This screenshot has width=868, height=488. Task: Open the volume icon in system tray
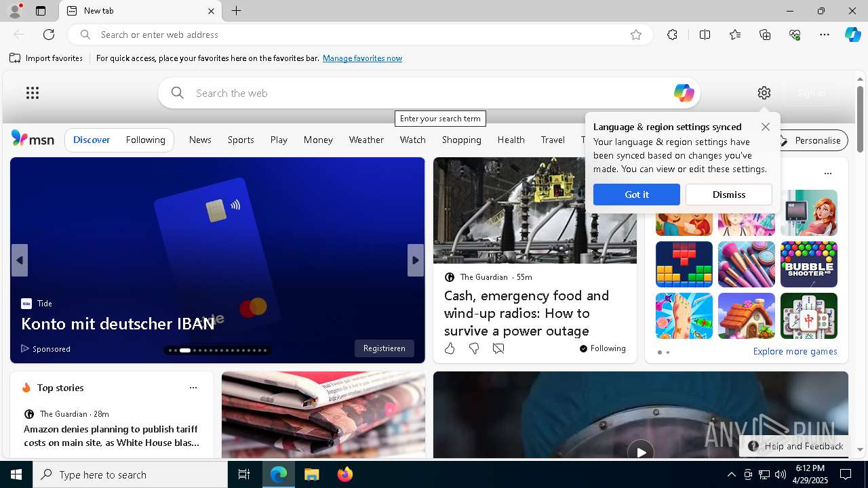(x=781, y=474)
